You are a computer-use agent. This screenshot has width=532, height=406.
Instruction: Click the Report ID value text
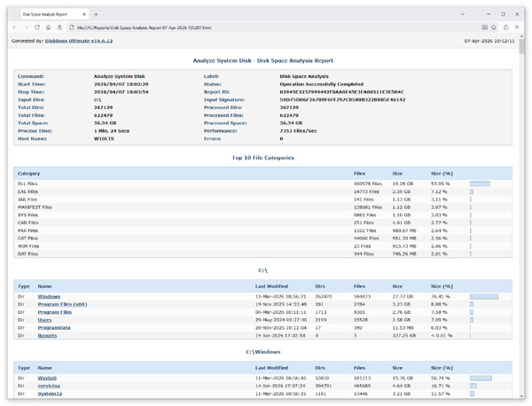(x=341, y=92)
